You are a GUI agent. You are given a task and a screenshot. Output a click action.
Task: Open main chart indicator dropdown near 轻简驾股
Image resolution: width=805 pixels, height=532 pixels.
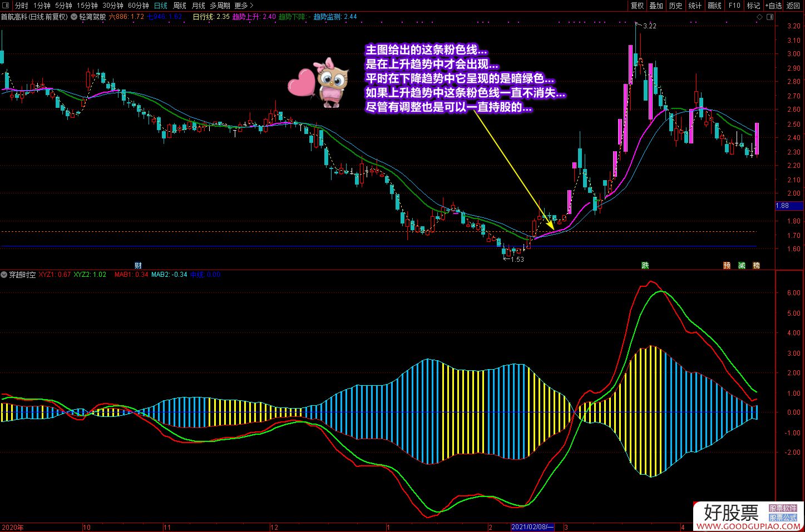point(75,17)
